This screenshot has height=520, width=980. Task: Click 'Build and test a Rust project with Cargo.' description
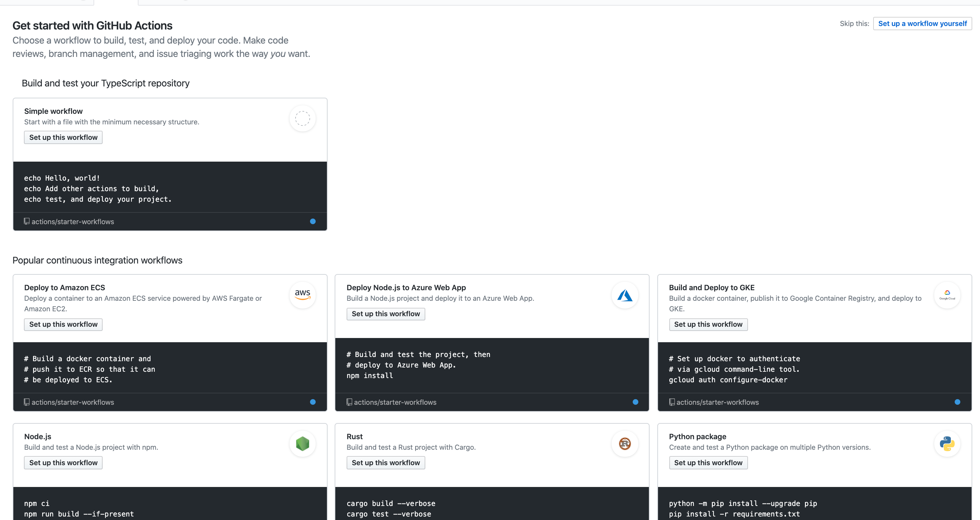coord(411,447)
